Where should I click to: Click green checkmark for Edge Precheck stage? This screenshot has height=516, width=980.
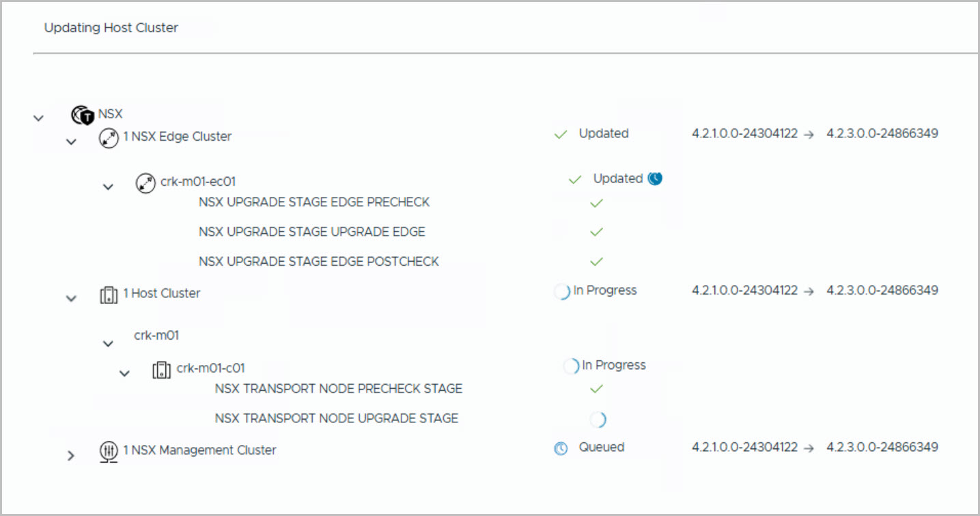[x=596, y=203]
